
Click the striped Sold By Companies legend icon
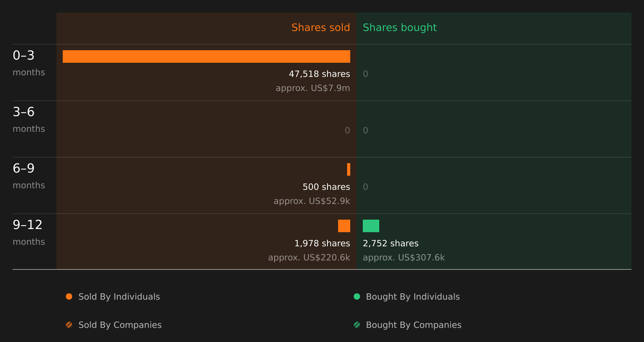[x=69, y=325]
